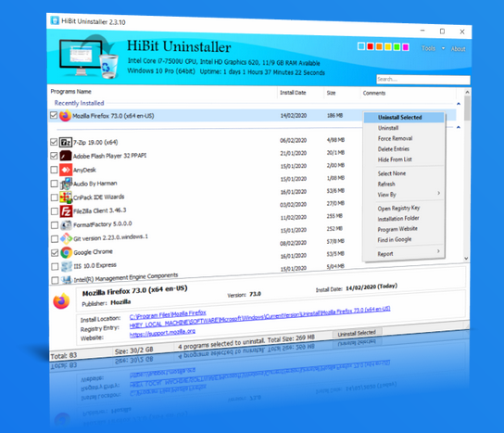Check the AnyDesk checkbox

[x=54, y=170]
